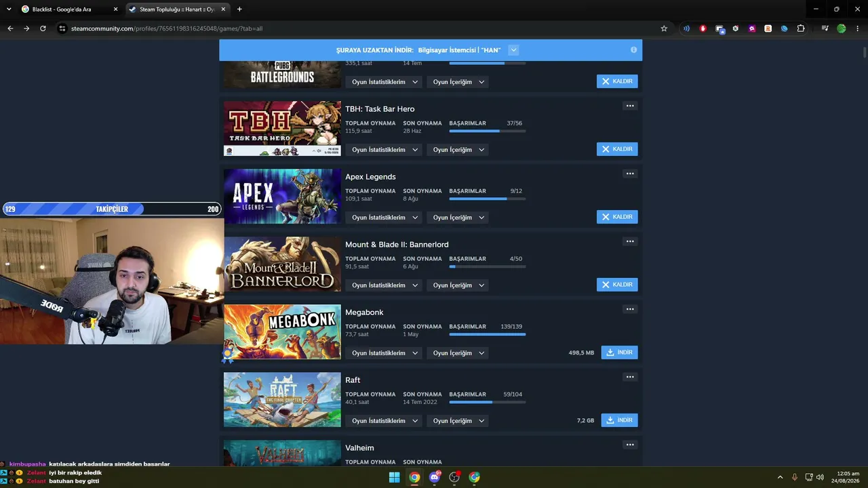Expand Oyun İstatistiklerim for TBH: Task Bar Hero
Image resolution: width=868 pixels, height=488 pixels.
pos(383,150)
